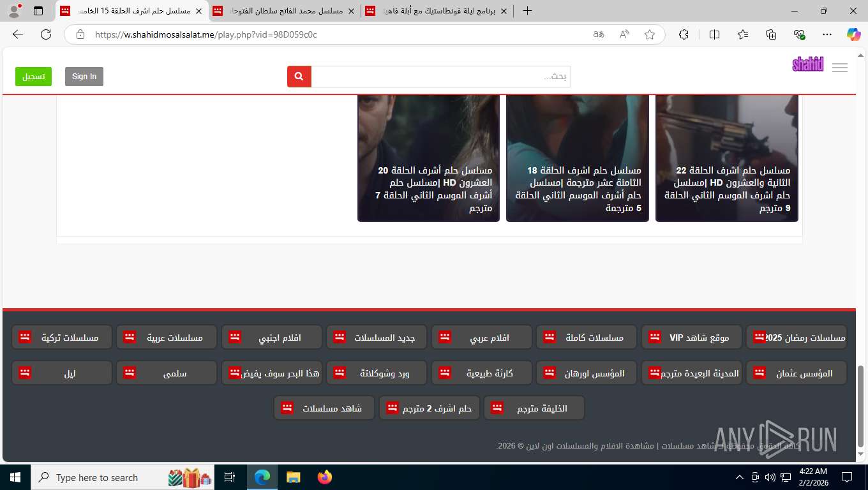Open هذا البحر سوف يفيض footer link
Viewport: 868px width, 490px height.
pyautogui.click(x=272, y=373)
